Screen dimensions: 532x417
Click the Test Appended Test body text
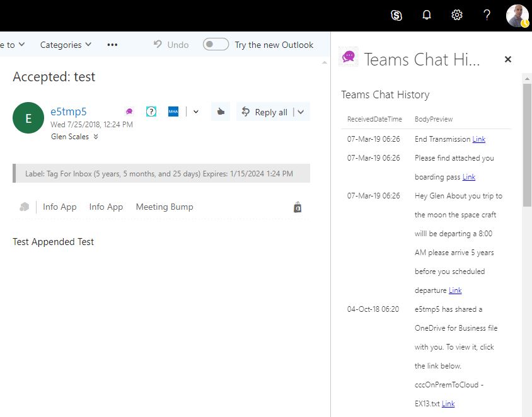[x=54, y=242]
